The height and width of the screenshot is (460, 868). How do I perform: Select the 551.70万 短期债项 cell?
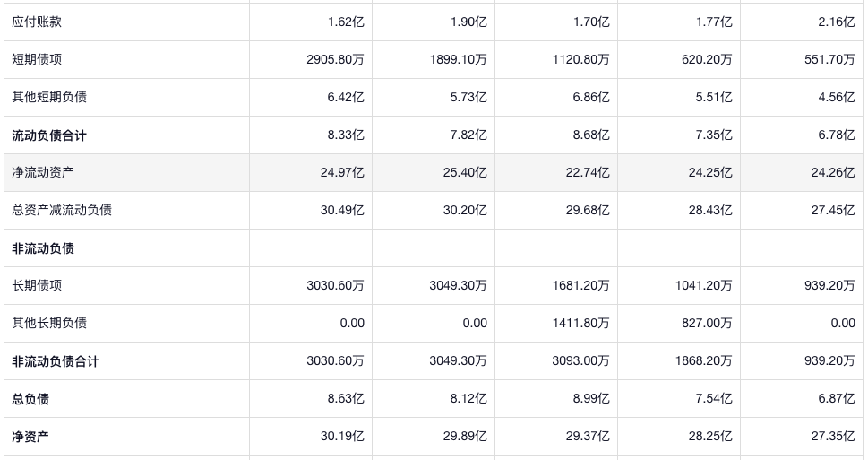(x=829, y=59)
